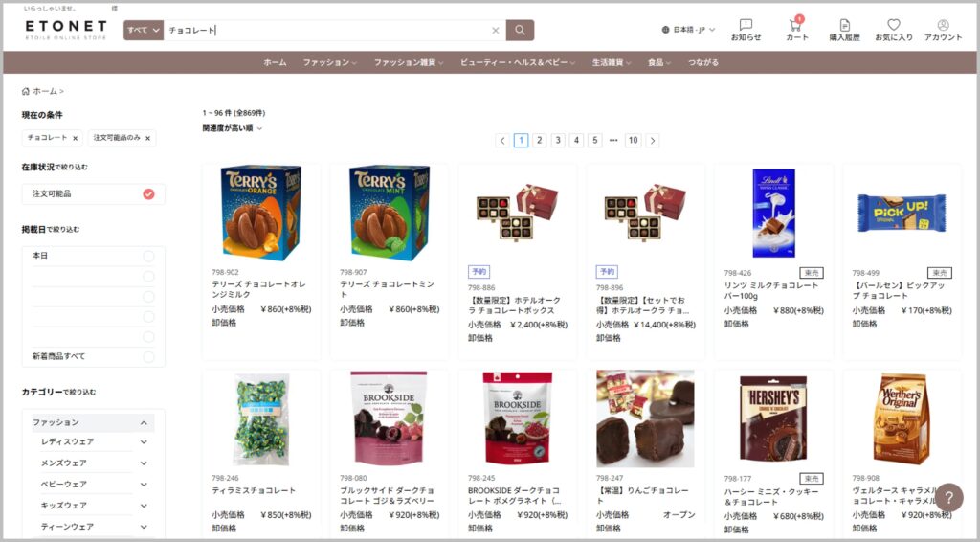Screen dimensions: 980x542
Task: Open the 食品 navigation menu
Action: coord(658,62)
